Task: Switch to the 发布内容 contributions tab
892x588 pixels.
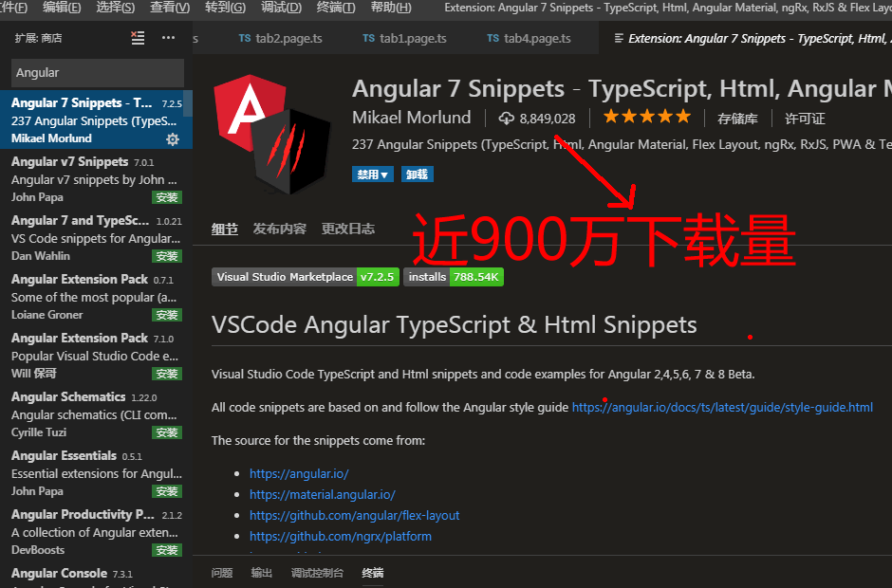Action: tap(279, 230)
